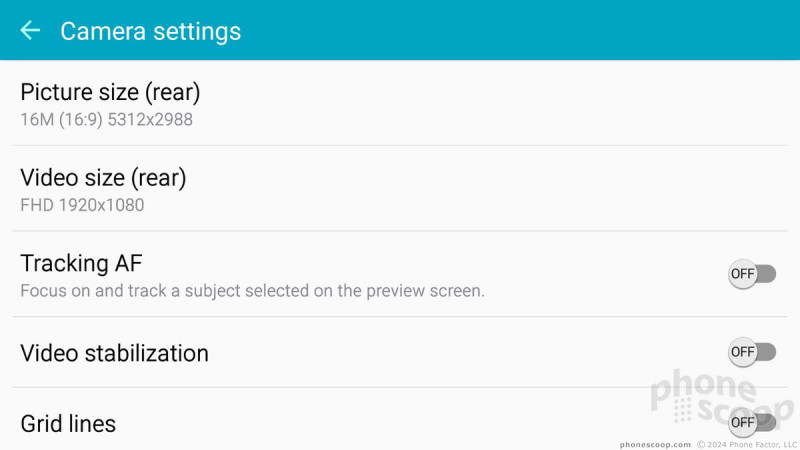This screenshot has width=800, height=450.
Task: Click the dotted grid icon in the Phone Scoop logo
Action: [682, 411]
